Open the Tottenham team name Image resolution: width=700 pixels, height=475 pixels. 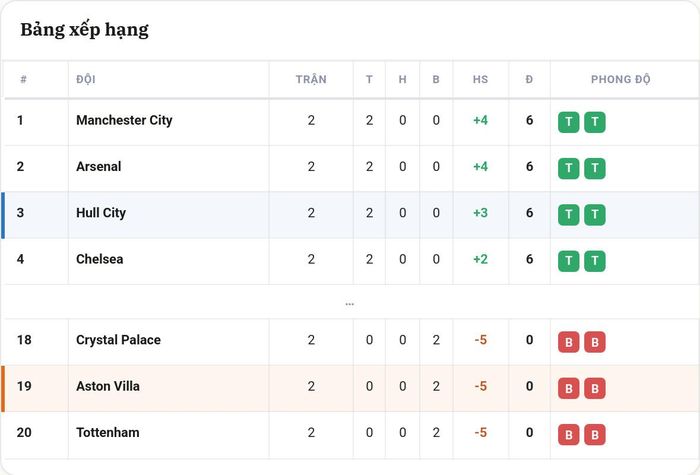tap(108, 432)
